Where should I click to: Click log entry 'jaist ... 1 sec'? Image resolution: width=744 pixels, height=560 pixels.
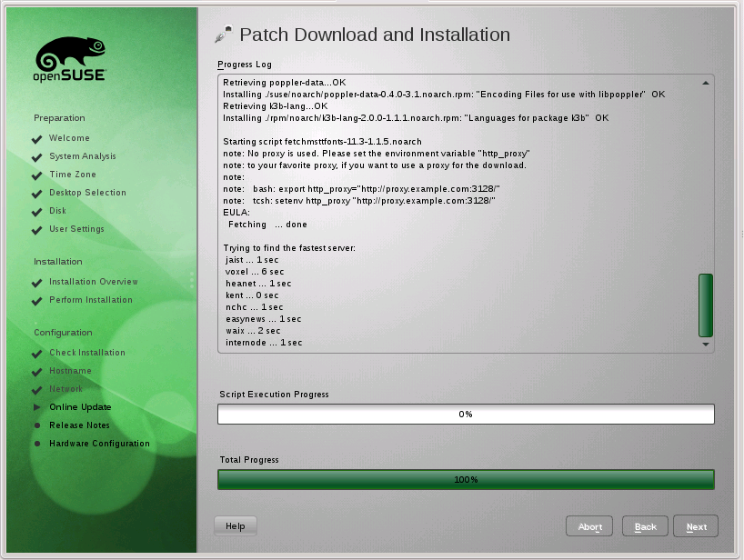(252, 260)
